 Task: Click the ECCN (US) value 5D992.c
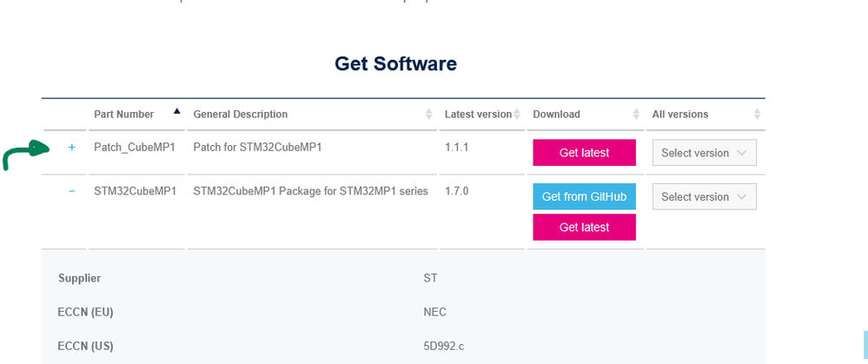click(x=443, y=347)
